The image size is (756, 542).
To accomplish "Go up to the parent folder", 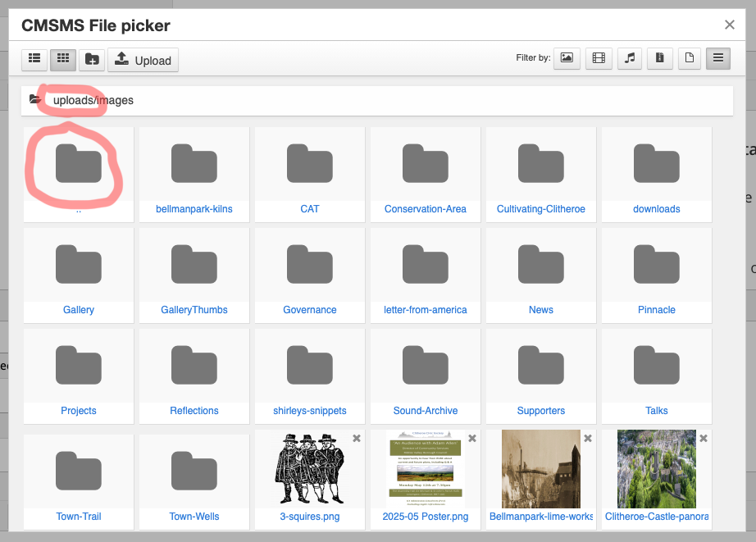I will pos(79,164).
